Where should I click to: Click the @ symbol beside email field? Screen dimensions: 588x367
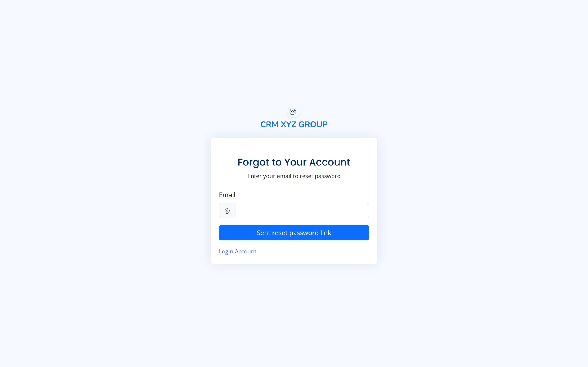click(227, 211)
